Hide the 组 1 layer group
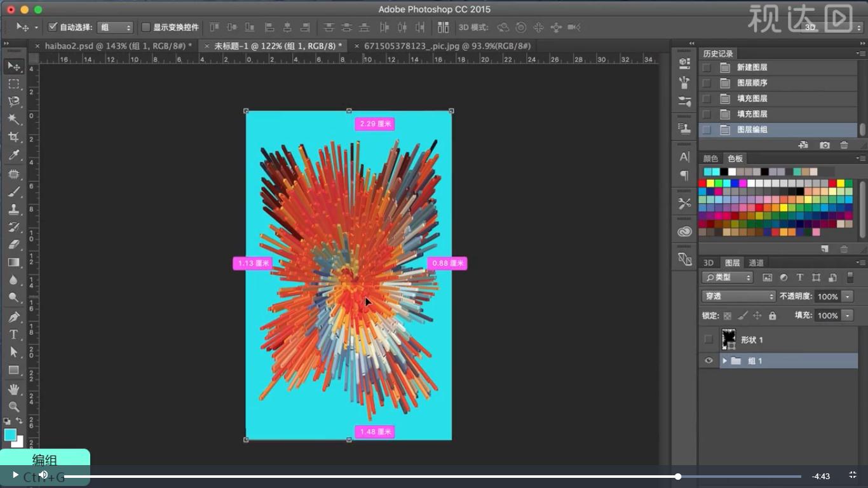Viewport: 868px width, 488px height. point(709,361)
